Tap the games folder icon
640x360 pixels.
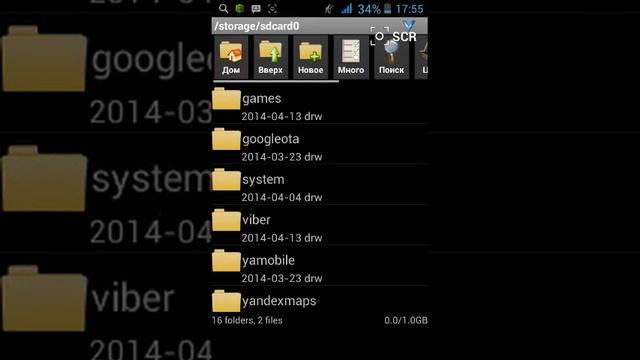click(x=226, y=98)
